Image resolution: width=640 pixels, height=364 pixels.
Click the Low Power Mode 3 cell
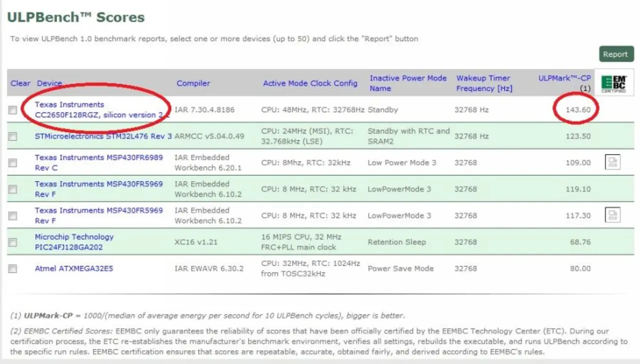(401, 162)
